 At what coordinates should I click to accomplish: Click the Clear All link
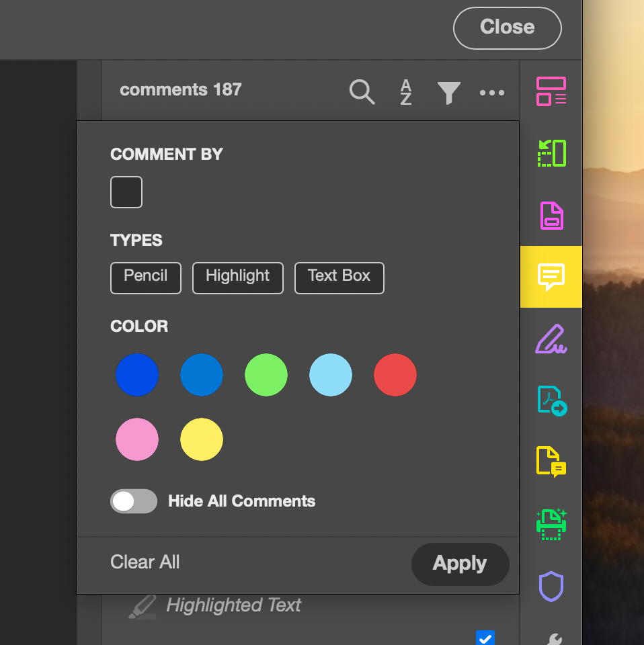click(x=145, y=562)
